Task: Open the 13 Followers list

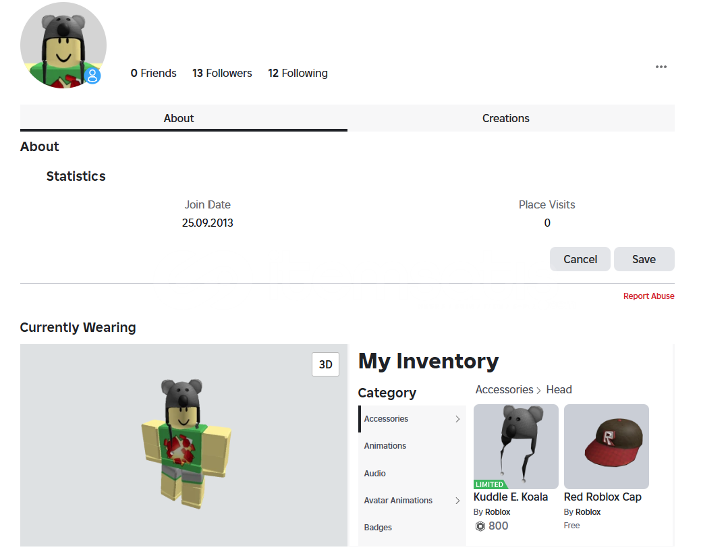Action: coord(222,73)
